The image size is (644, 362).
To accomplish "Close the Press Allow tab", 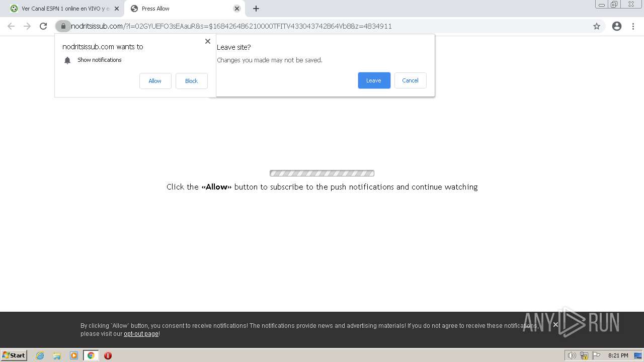I will tap(237, 9).
